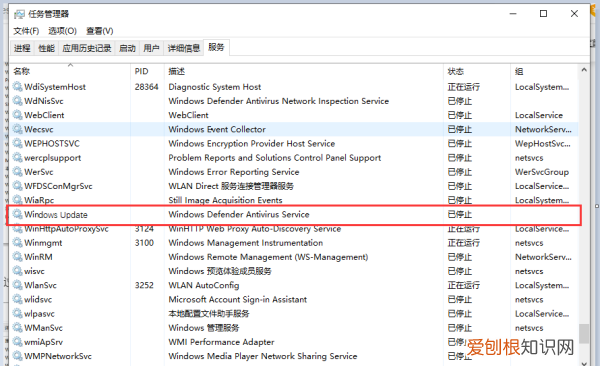This screenshot has height=366, width=600.
Task: Click the gear icon beside WMPNetworkSvc
Action: coord(18,356)
